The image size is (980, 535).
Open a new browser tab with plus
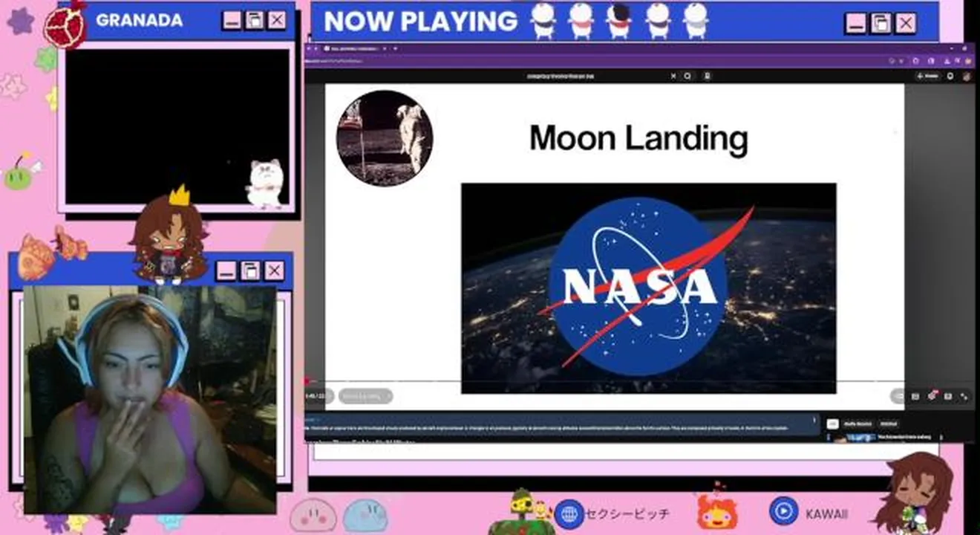[x=396, y=48]
